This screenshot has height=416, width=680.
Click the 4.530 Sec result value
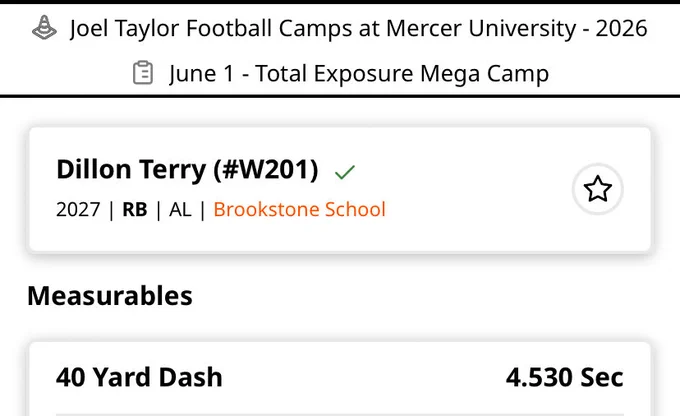click(x=565, y=377)
